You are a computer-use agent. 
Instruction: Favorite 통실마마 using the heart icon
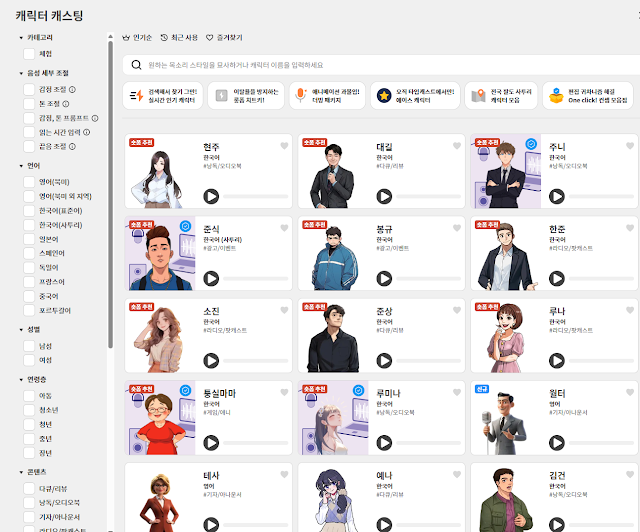pos(284,392)
